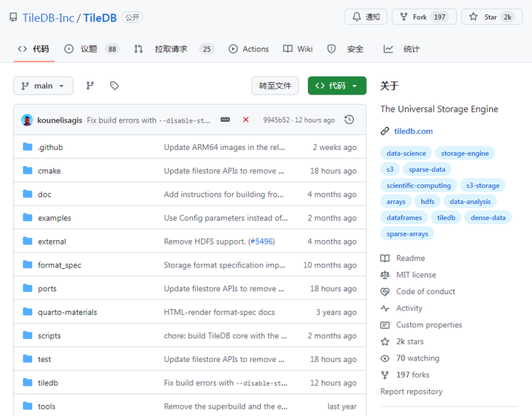
Task: Select the storage-engine topic tag
Action: [465, 154]
